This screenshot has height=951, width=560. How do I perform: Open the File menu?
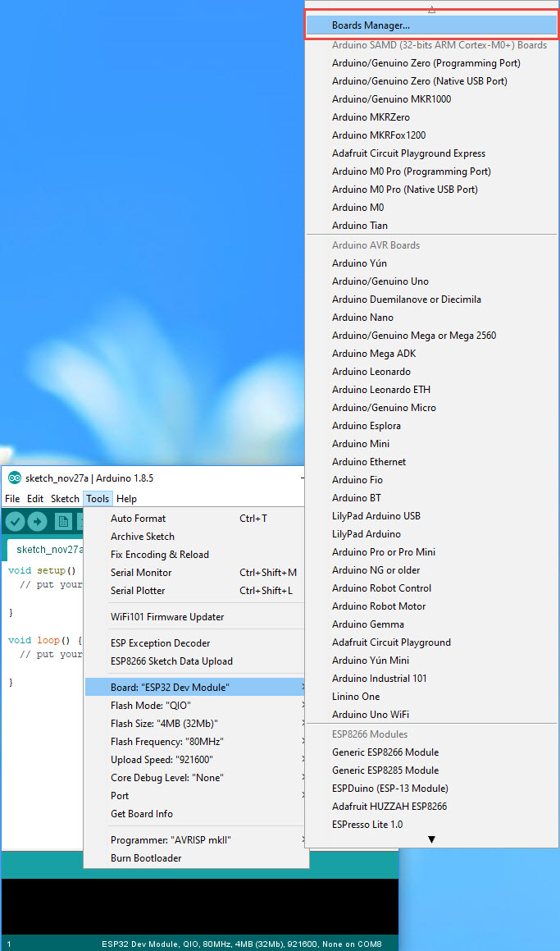[x=12, y=499]
